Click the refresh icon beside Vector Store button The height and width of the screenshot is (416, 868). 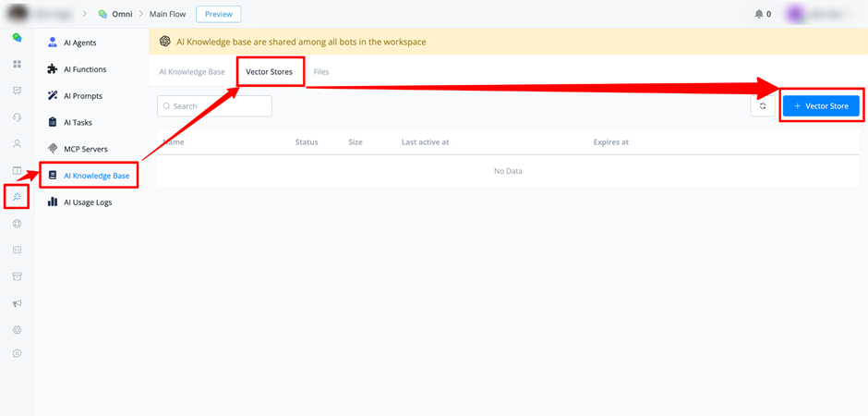(x=763, y=106)
